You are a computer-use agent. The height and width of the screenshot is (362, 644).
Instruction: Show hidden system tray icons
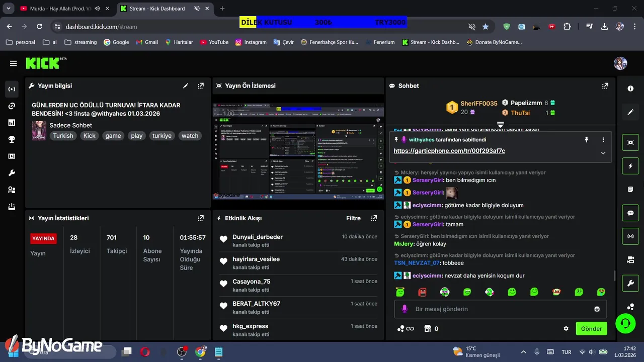click(523, 352)
